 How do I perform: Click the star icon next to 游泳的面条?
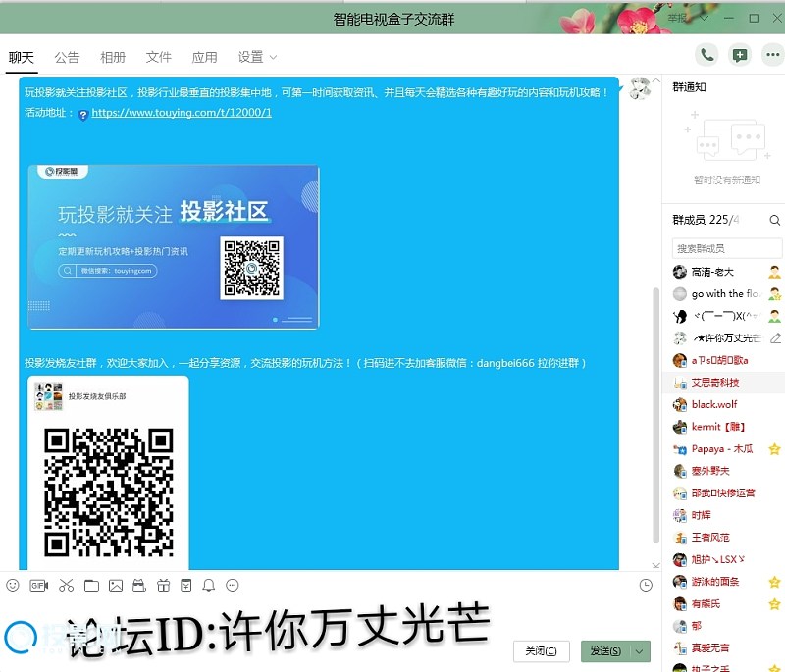774,582
